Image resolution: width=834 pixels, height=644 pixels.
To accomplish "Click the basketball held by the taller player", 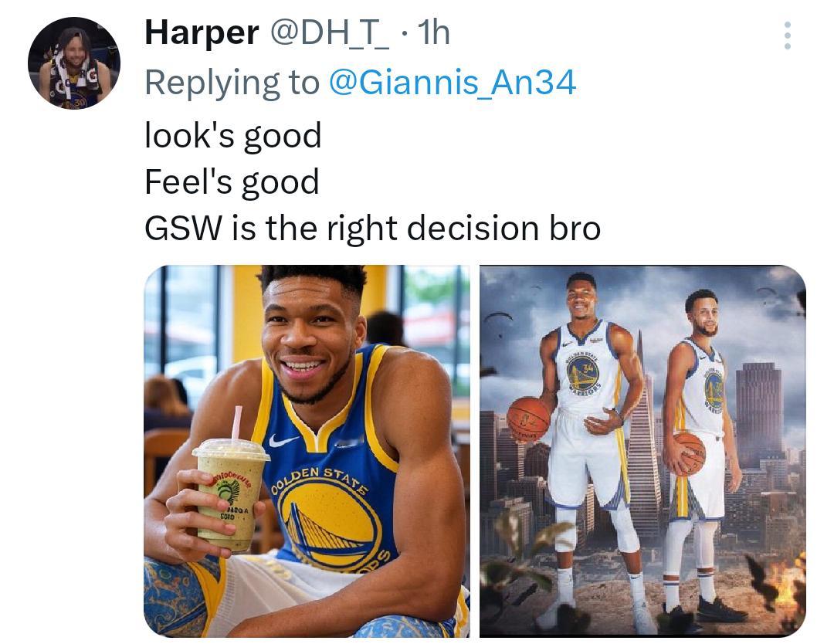I will [529, 419].
